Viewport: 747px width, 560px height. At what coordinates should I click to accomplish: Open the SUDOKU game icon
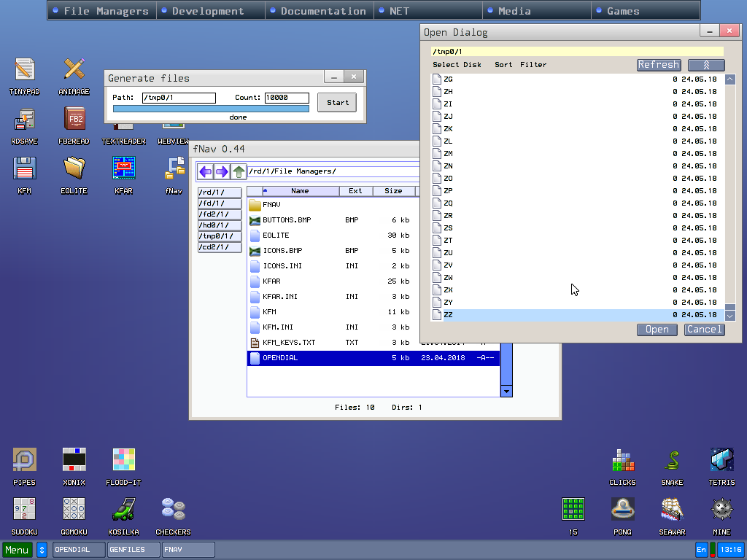(24, 509)
